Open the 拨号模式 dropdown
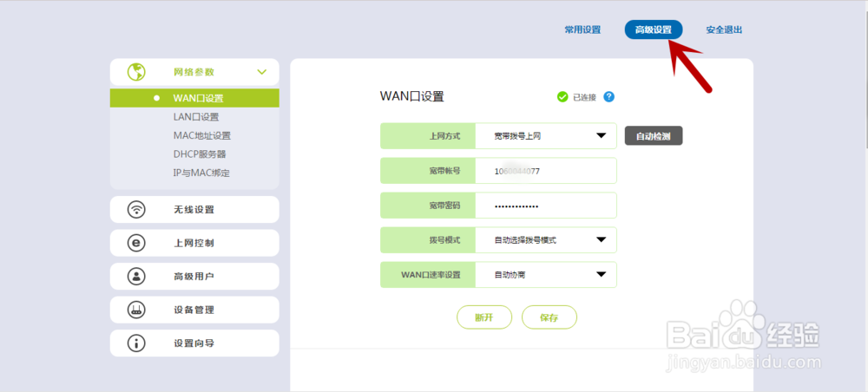 click(546, 240)
